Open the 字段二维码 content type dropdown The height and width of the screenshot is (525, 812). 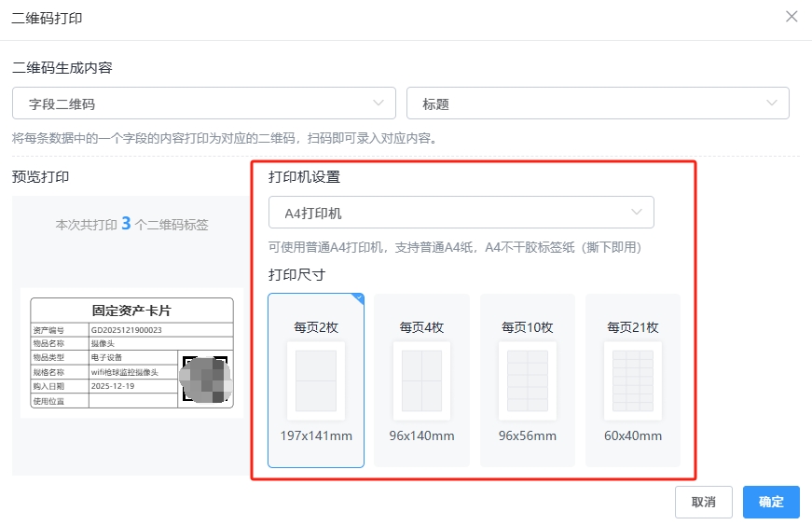(x=203, y=104)
